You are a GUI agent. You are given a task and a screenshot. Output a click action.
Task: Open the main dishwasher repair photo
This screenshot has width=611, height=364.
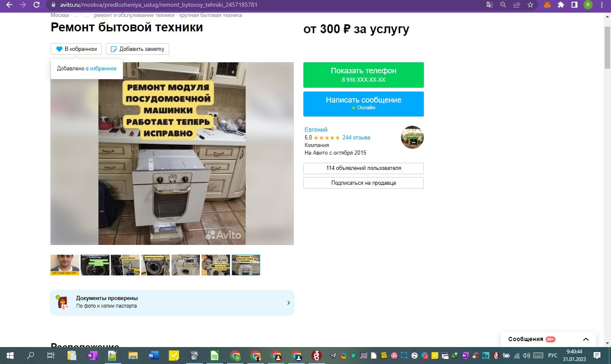[172, 153]
